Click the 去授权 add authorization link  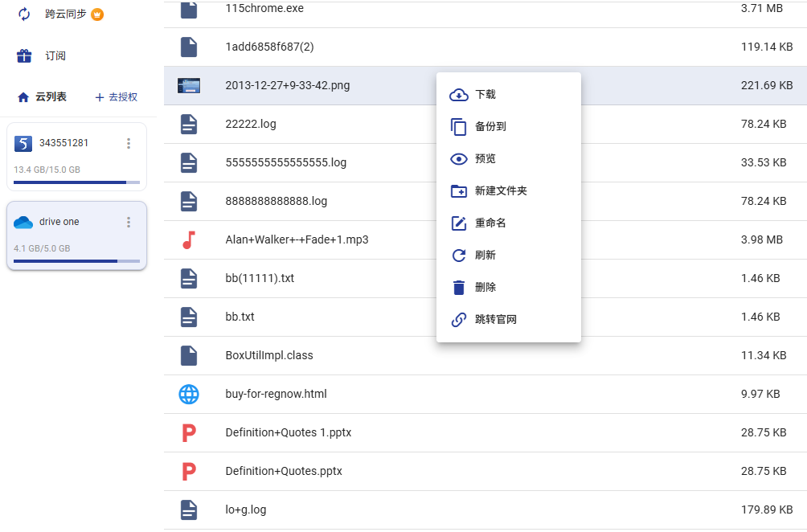click(x=117, y=97)
